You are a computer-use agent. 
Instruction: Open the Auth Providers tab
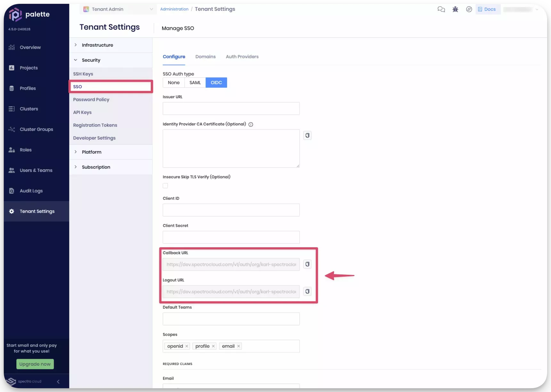[242, 57]
